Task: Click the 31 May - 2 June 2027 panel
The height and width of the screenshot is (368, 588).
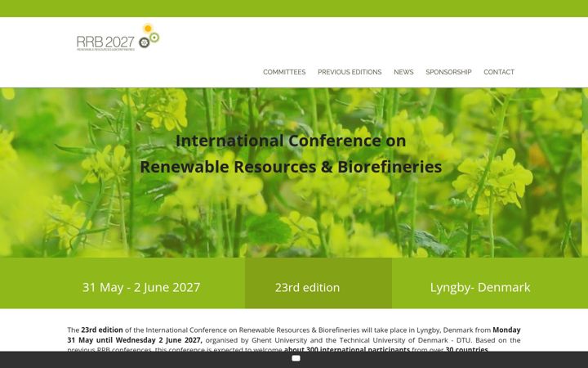Action: point(122,283)
